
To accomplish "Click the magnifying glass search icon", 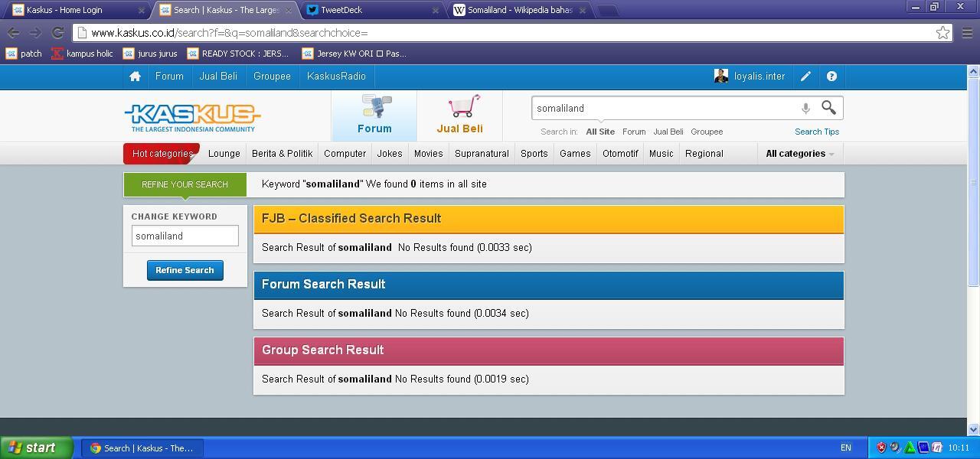I will [828, 108].
